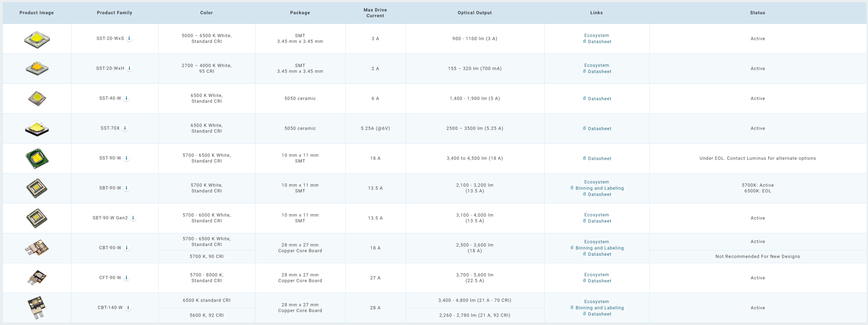Open info icon for CFT-90-W
This screenshot has width=868, height=325.
click(126, 278)
